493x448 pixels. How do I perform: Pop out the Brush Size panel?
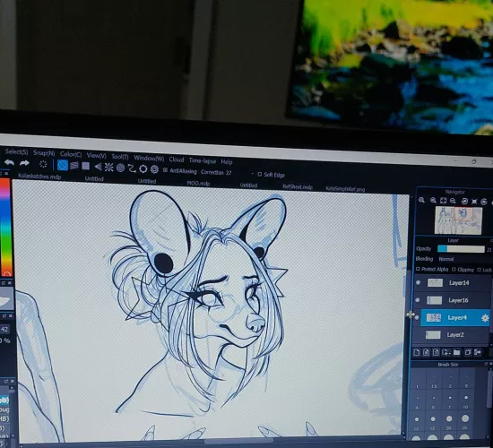coord(487,364)
